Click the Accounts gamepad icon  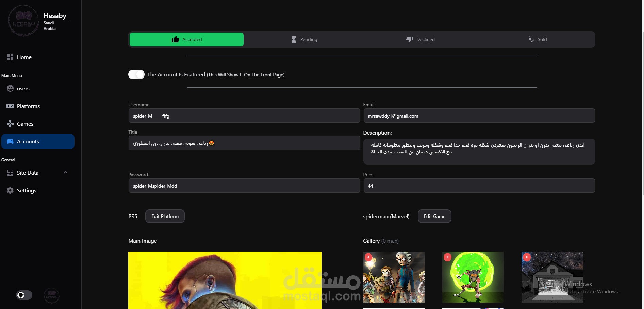pos(10,141)
